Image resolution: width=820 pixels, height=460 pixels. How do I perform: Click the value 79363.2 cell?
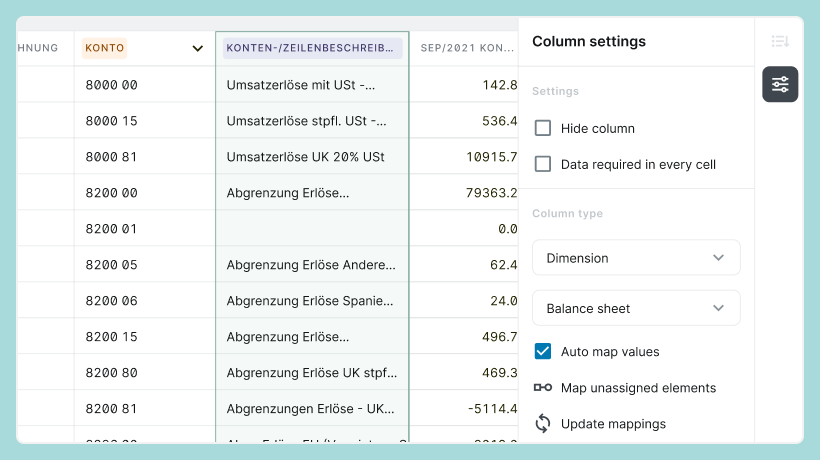point(464,193)
